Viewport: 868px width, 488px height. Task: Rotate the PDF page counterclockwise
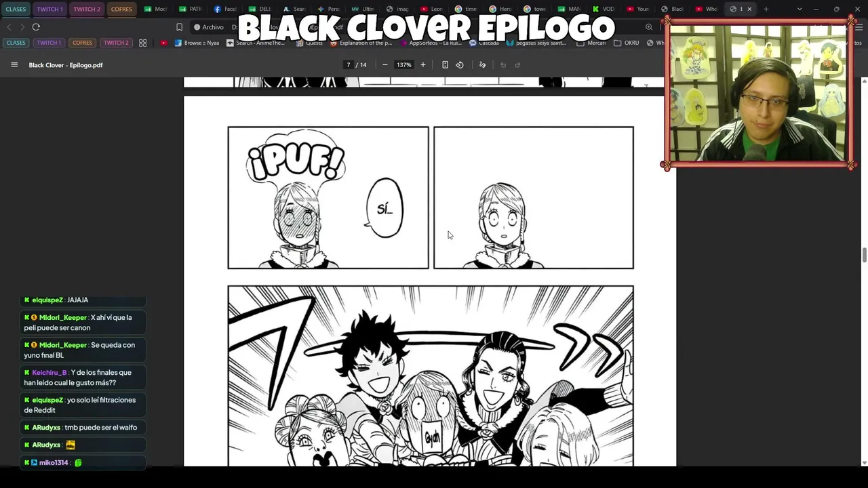pyautogui.click(x=460, y=65)
